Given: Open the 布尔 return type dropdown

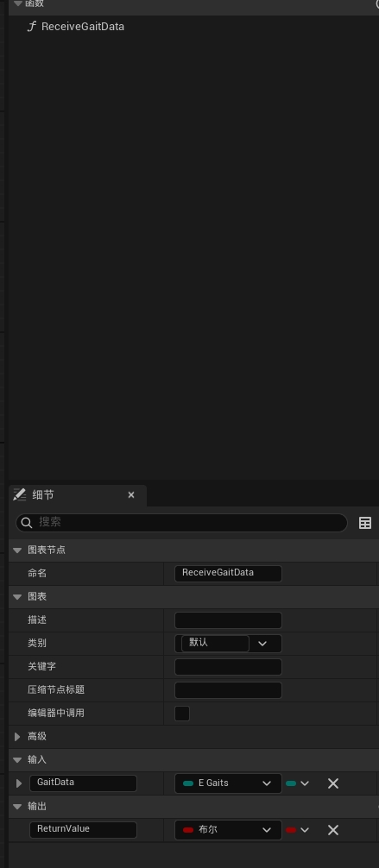Looking at the screenshot, I should click(228, 830).
